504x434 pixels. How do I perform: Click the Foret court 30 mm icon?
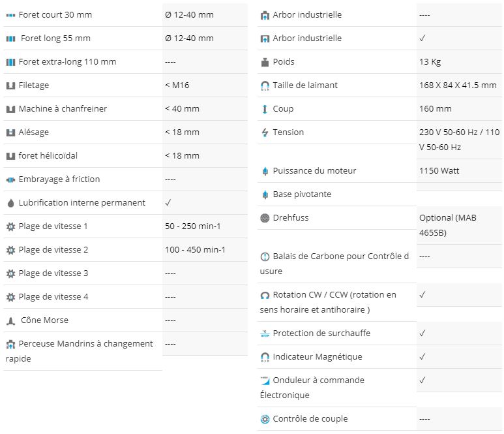[10, 15]
